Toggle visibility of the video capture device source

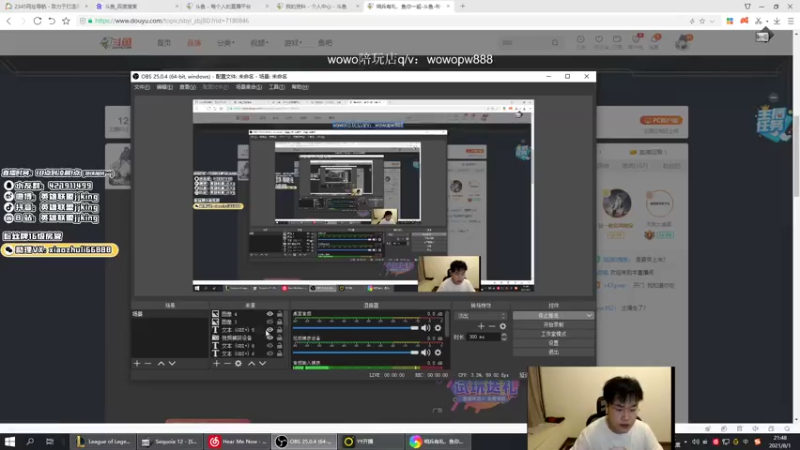click(269, 337)
